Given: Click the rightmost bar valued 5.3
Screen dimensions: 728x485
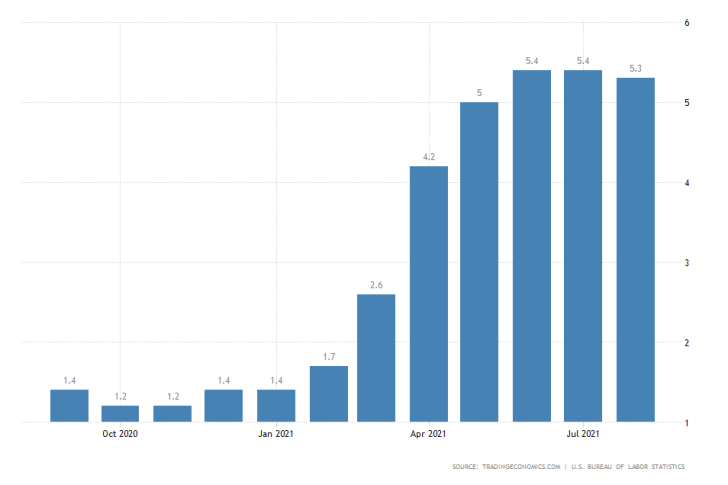Looking at the screenshot, I should click(635, 250).
